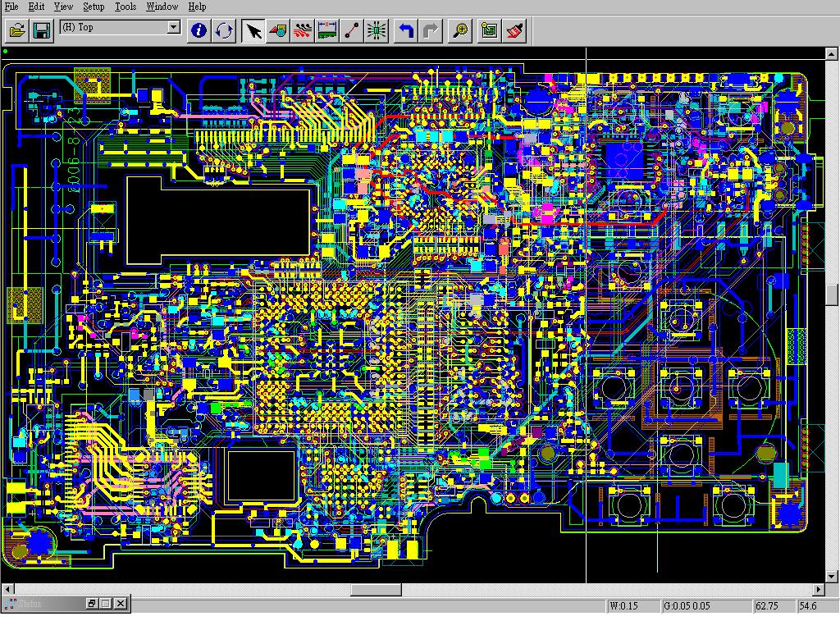Click the horizontal scrollbar right arrow
Screen dimensions: 840x630
tap(819, 589)
